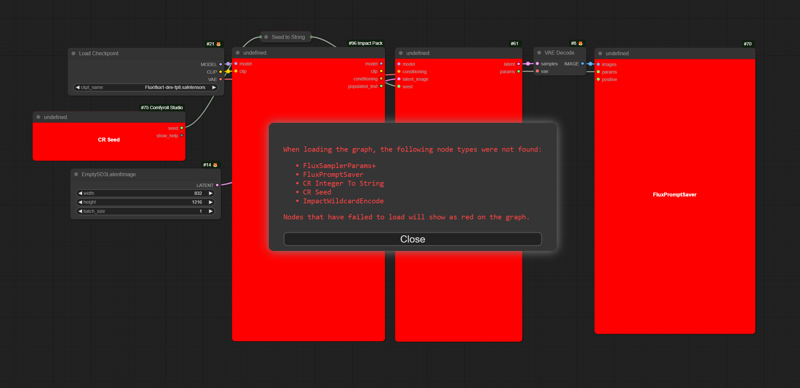The image size is (800, 388).
Task: Click FluxSamplerParams+ in the missing nodes list
Action: tap(339, 165)
